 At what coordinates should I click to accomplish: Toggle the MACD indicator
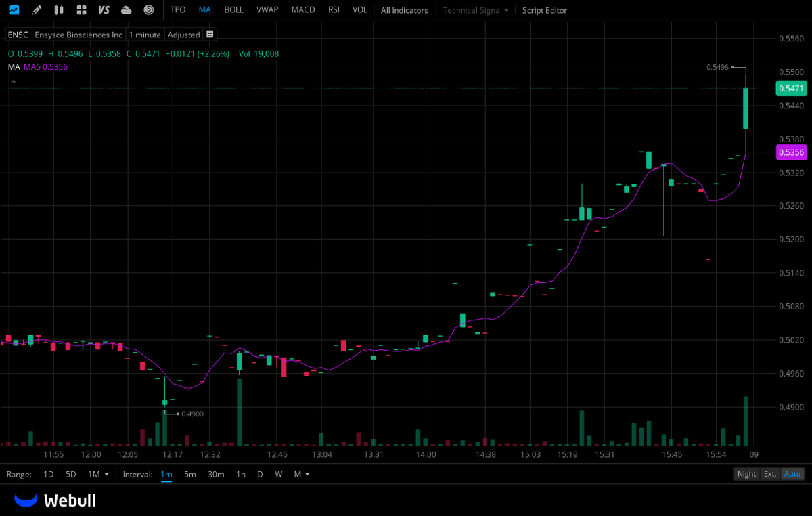pyautogui.click(x=303, y=10)
